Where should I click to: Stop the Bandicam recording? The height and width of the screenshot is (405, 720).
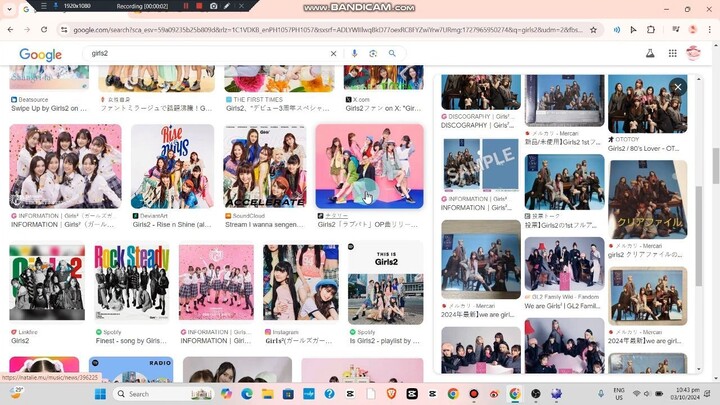199,6
